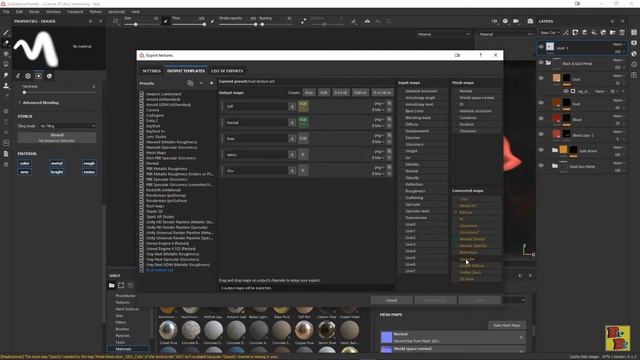Image resolution: width=640 pixels, height=360 pixels.
Task: Hide Layer 1 with its eye icon
Action: pos(541,47)
